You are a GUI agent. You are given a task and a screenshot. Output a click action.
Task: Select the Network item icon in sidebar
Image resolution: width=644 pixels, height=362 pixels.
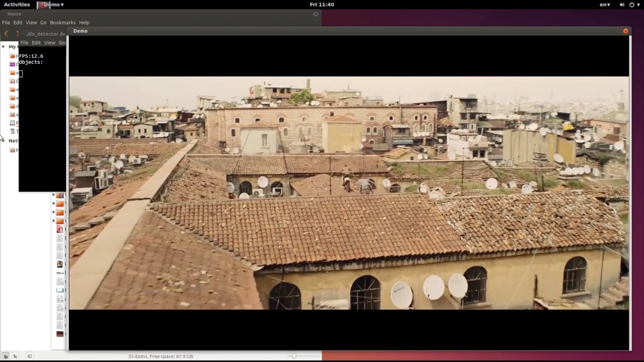(13, 150)
